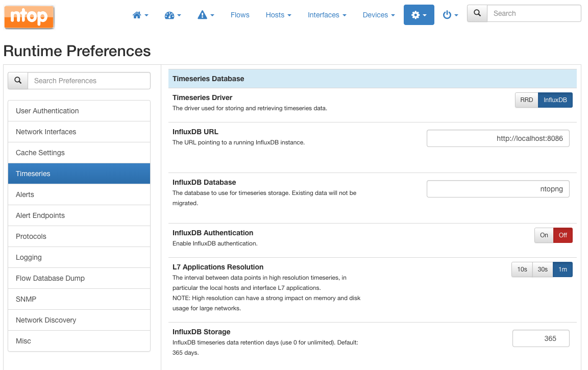Open the alerts warning triangle menu

[x=206, y=15]
